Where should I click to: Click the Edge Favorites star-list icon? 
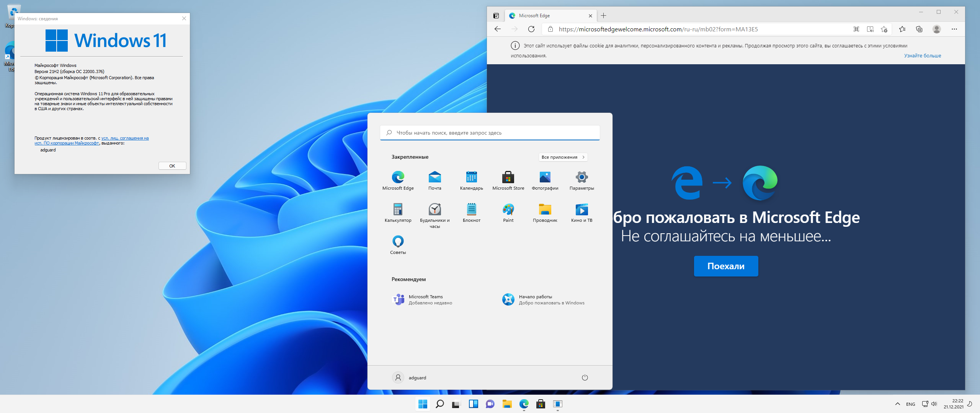click(902, 29)
